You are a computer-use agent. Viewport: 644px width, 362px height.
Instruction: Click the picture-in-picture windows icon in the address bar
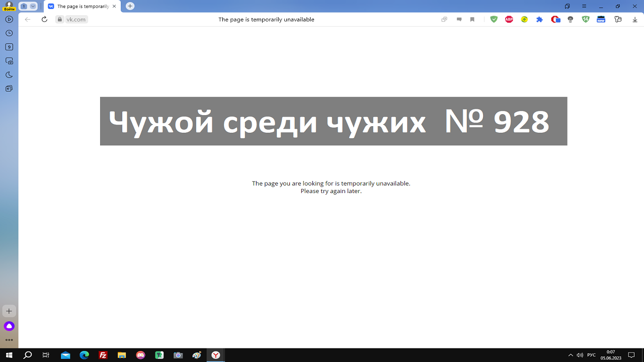[x=444, y=19]
